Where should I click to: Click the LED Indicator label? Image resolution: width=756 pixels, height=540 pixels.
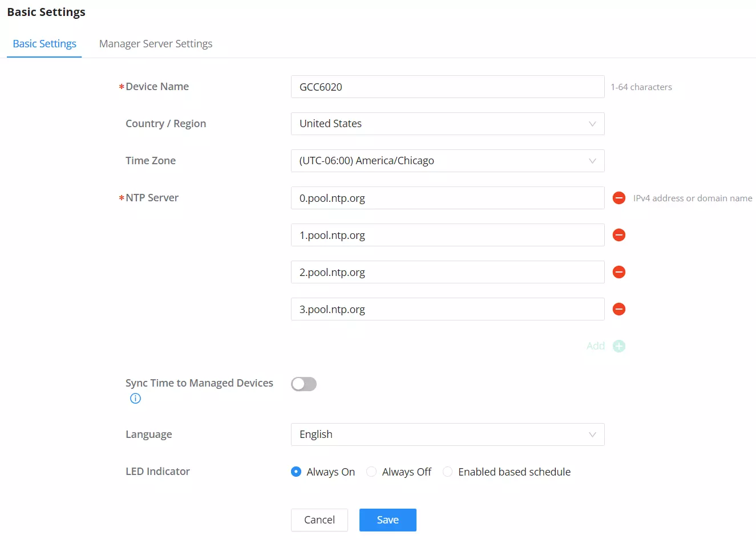click(x=157, y=472)
